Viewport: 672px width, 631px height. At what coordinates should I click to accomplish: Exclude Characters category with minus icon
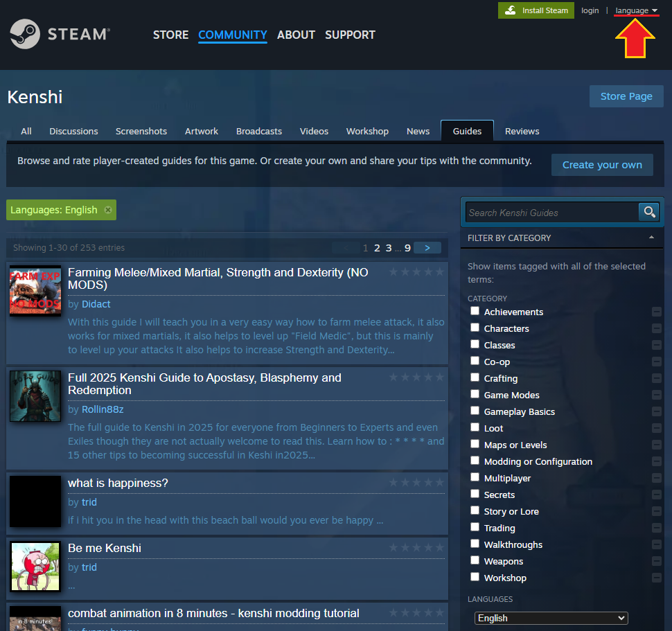(x=656, y=328)
